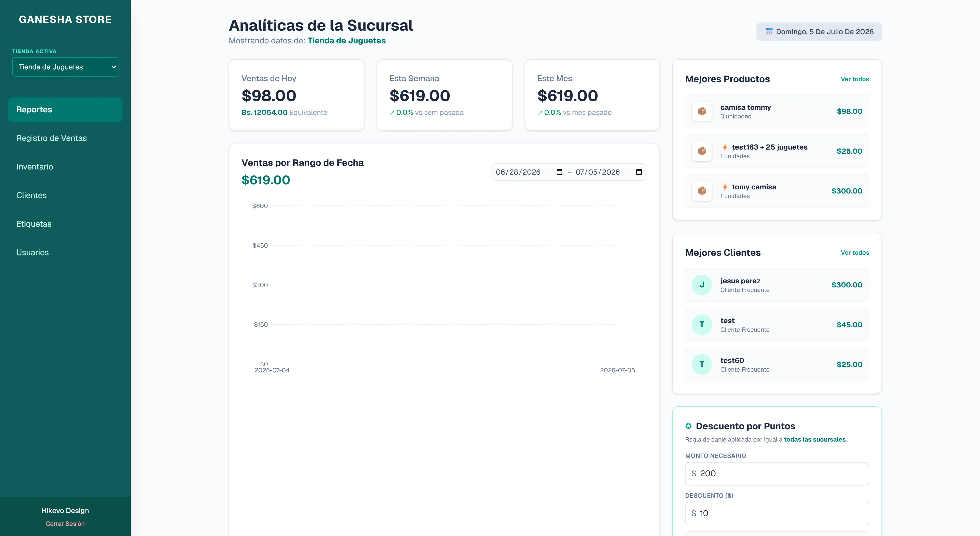Open start date calendar picker icon
980x536 pixels.
[559, 172]
